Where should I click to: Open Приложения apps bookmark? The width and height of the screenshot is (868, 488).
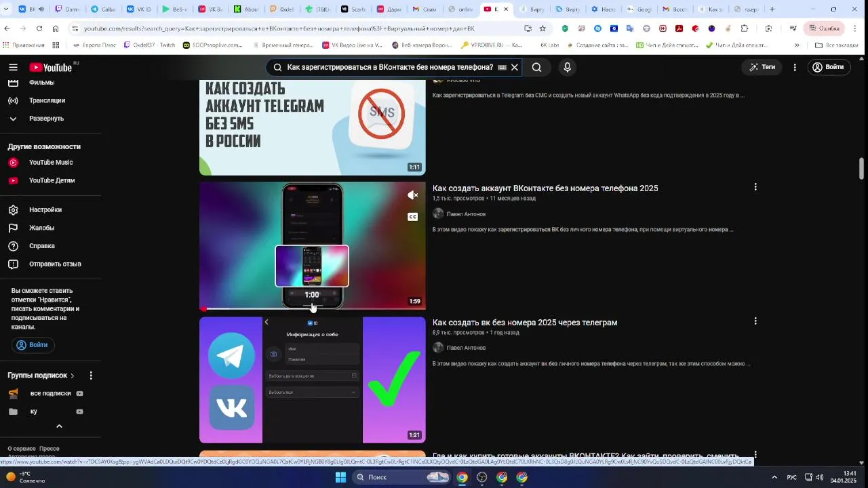point(23,45)
